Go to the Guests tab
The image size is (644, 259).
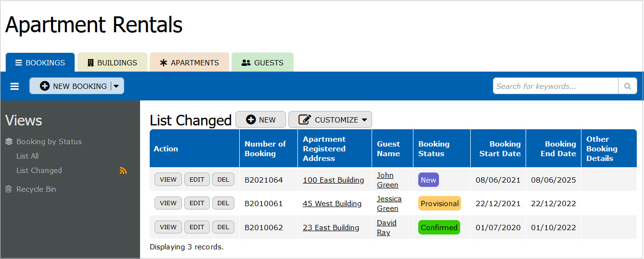[262, 62]
